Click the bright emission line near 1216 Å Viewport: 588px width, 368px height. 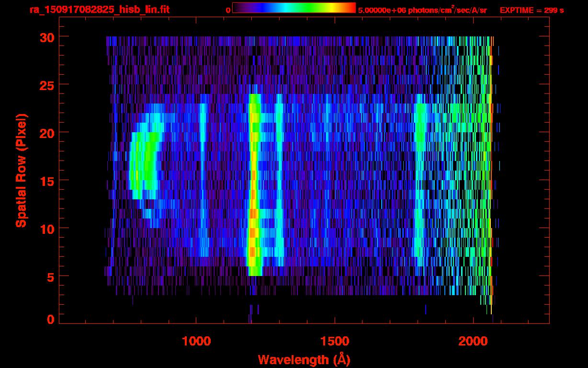pos(254,184)
